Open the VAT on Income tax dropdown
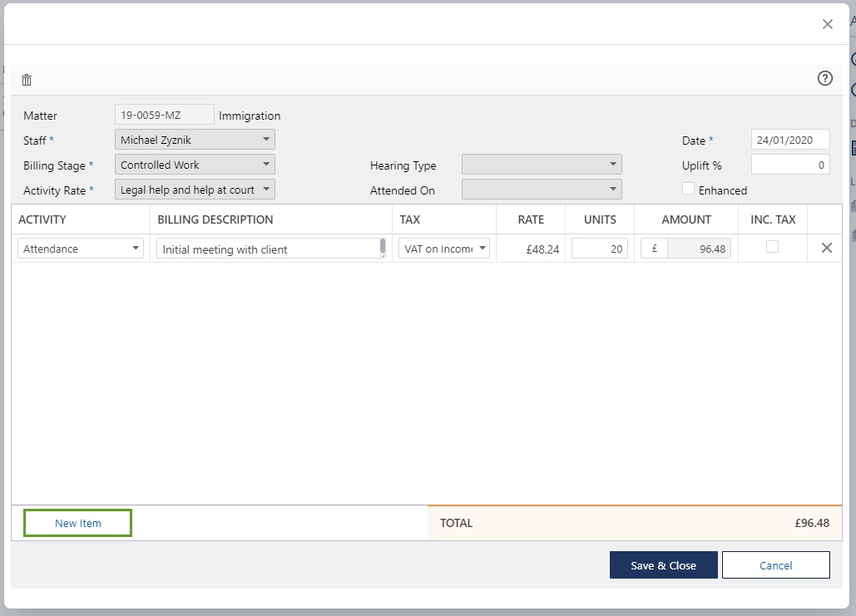The image size is (856, 616). point(444,249)
